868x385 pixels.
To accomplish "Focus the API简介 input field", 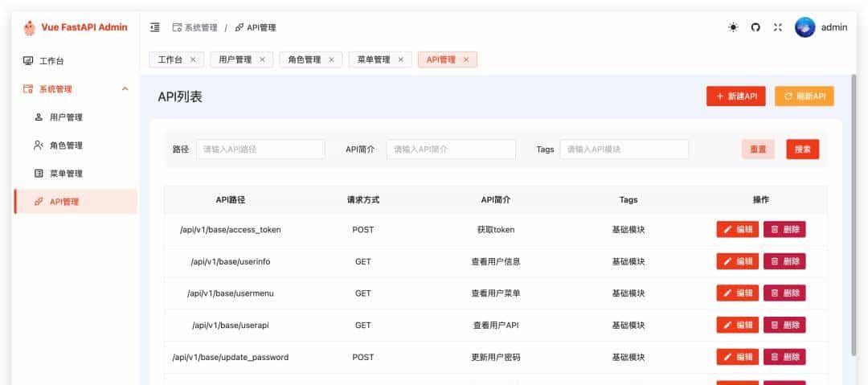I will [451, 149].
